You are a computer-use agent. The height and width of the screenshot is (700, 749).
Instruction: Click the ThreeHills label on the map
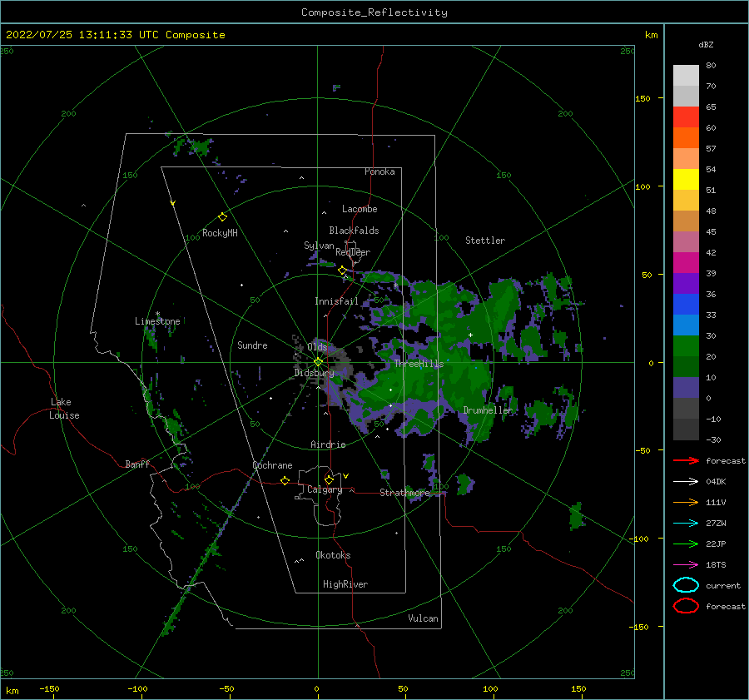coord(419,364)
